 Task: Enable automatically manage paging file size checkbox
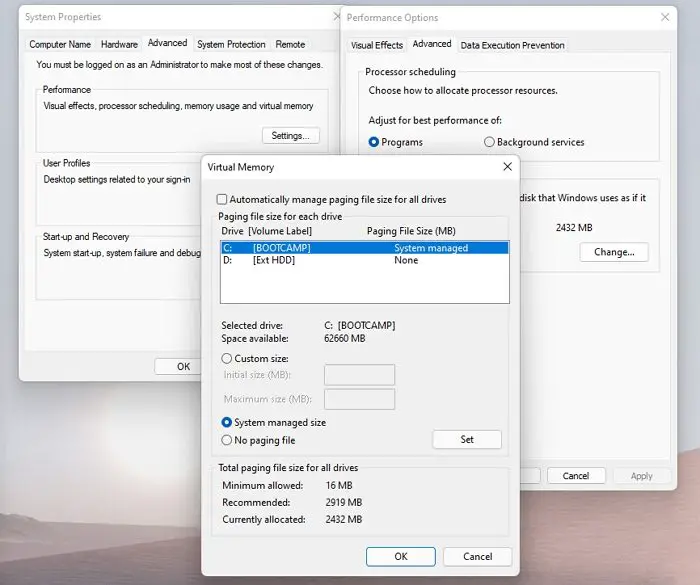point(221,199)
